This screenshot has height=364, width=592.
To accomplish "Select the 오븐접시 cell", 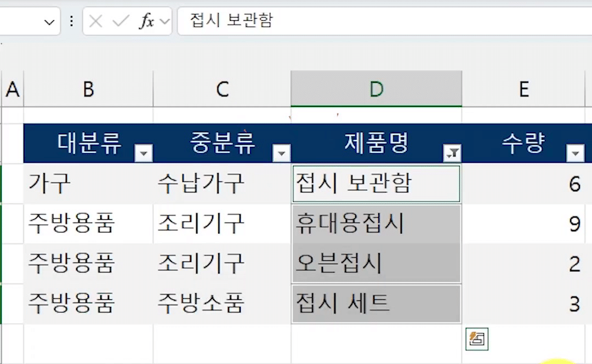I will coord(377,263).
